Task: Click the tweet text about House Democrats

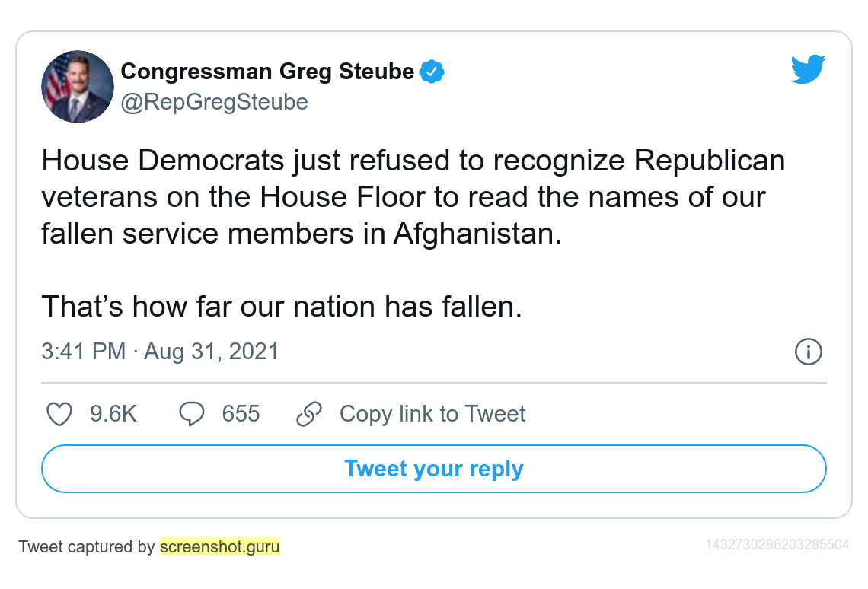Action: point(413,197)
